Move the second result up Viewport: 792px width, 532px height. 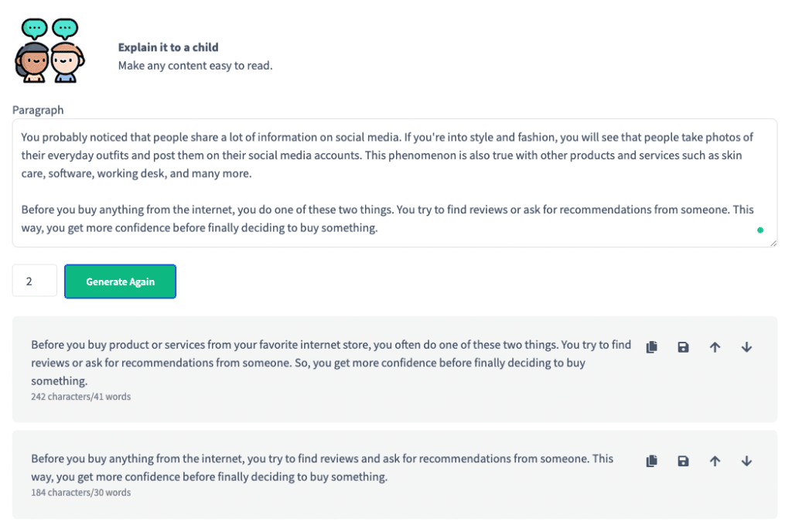715,461
